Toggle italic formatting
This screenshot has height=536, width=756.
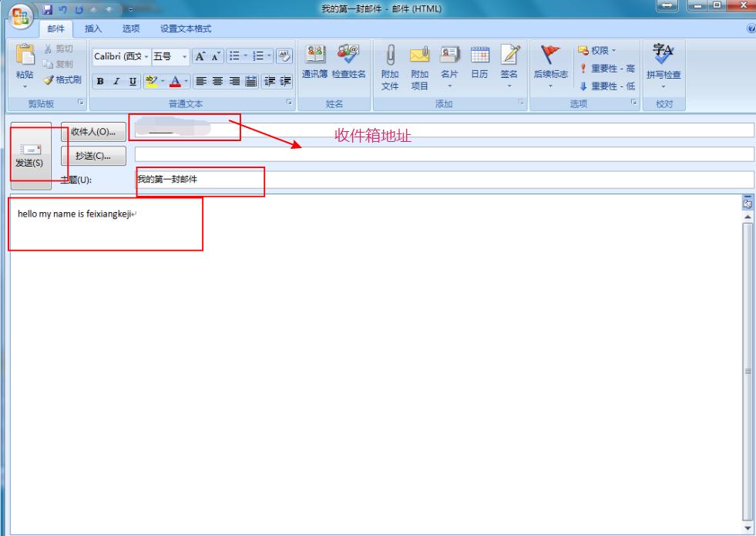[x=116, y=81]
